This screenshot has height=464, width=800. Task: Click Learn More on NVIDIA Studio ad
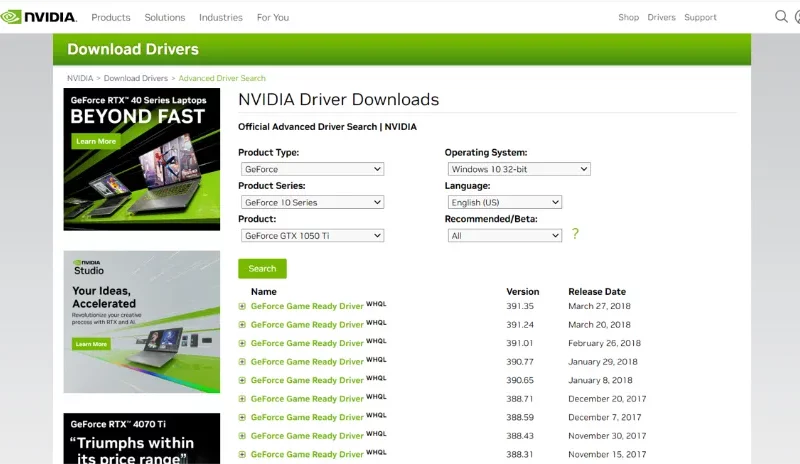tap(91, 344)
